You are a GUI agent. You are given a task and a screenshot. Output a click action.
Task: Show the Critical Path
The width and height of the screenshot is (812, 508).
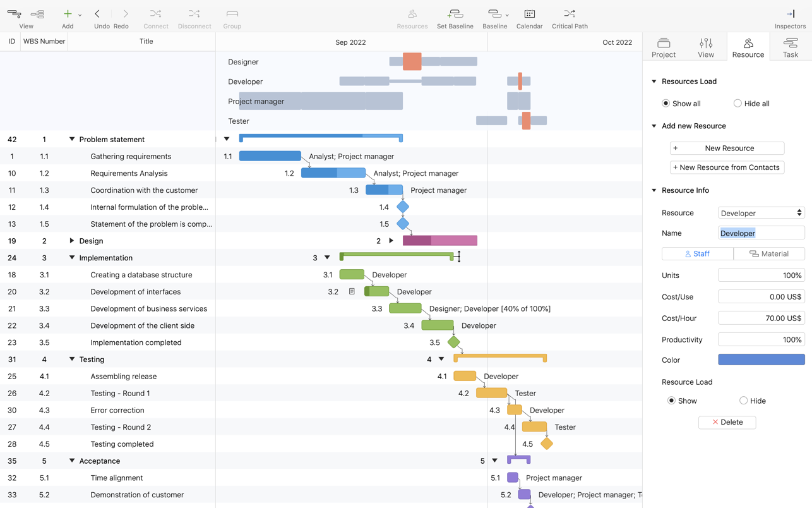[x=569, y=14]
